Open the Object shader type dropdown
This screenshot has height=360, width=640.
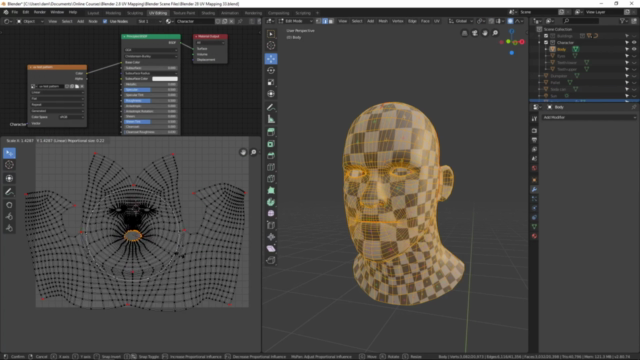30,21
